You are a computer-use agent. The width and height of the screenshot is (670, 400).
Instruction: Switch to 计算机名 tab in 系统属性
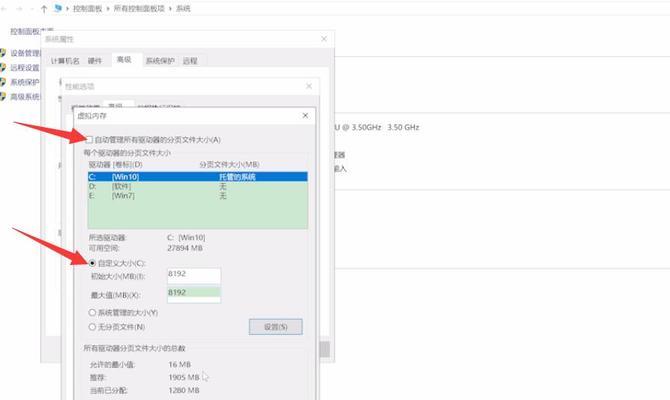coord(65,61)
